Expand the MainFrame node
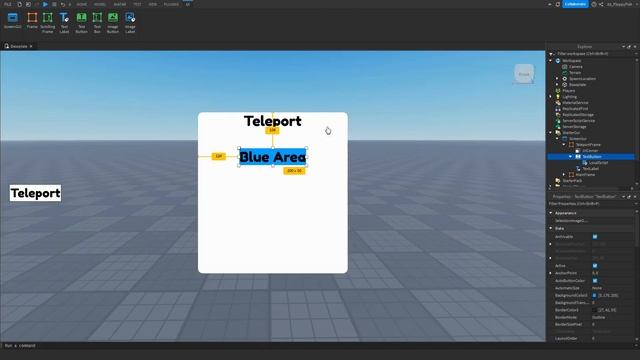640x360 pixels. [564, 175]
